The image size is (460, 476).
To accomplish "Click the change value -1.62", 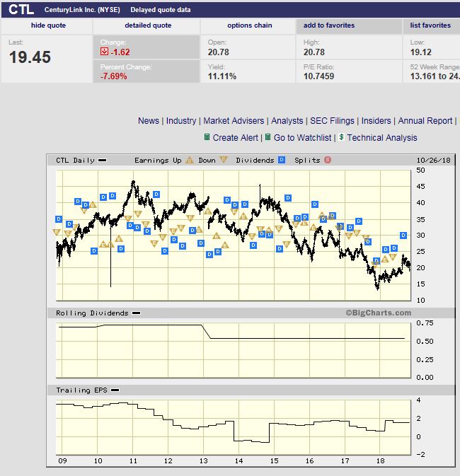I will pos(120,52).
